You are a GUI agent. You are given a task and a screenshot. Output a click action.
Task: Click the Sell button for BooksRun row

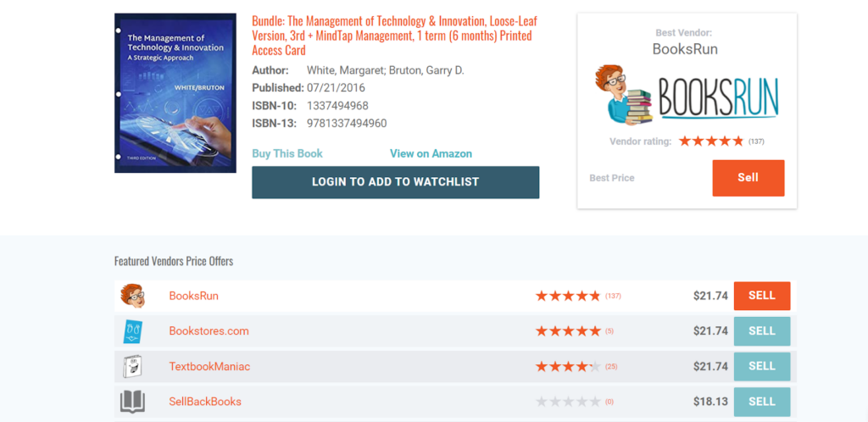tap(762, 296)
